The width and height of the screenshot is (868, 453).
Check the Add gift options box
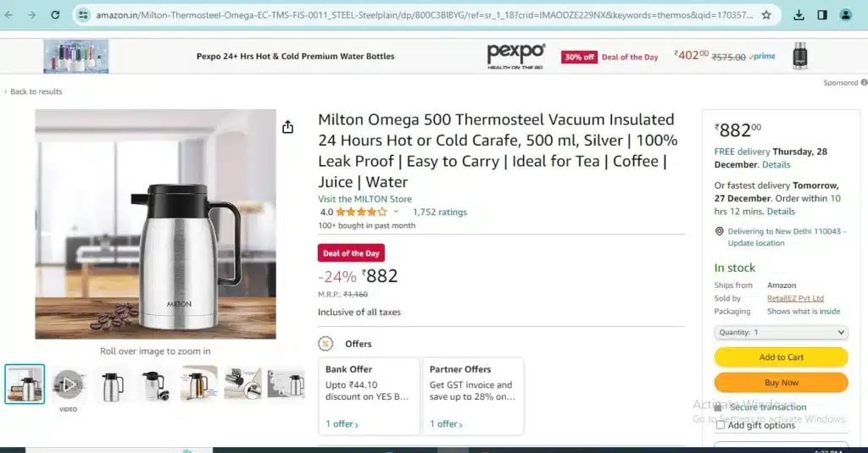(721, 425)
